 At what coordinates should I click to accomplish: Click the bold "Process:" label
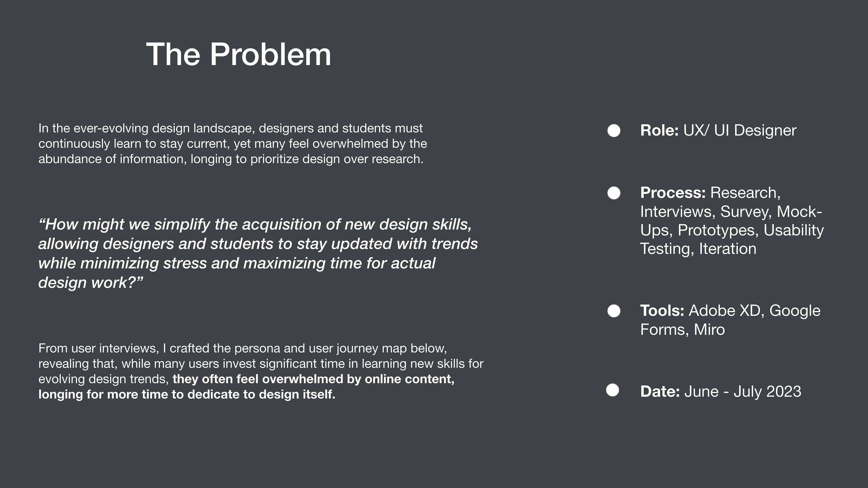pos(672,193)
